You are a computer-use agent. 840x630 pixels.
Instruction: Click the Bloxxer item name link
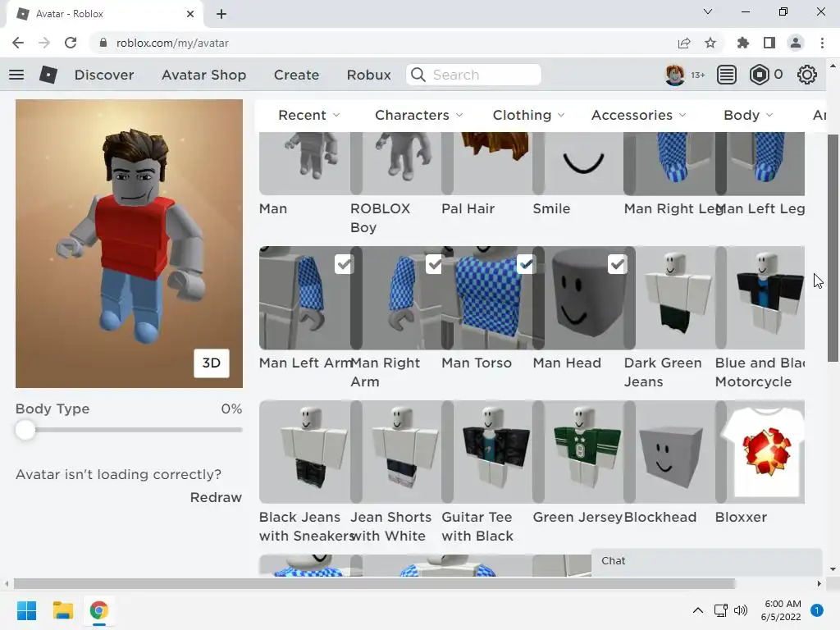click(x=742, y=517)
